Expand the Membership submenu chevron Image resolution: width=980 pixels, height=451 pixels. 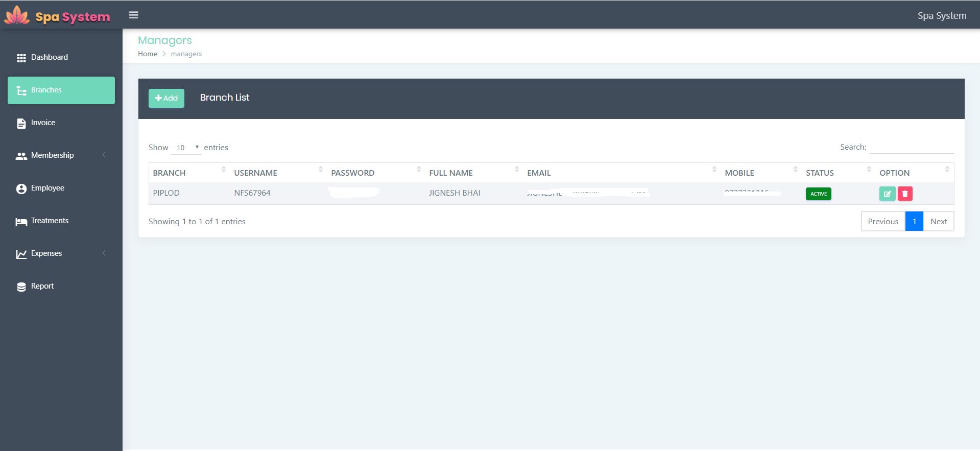point(104,155)
